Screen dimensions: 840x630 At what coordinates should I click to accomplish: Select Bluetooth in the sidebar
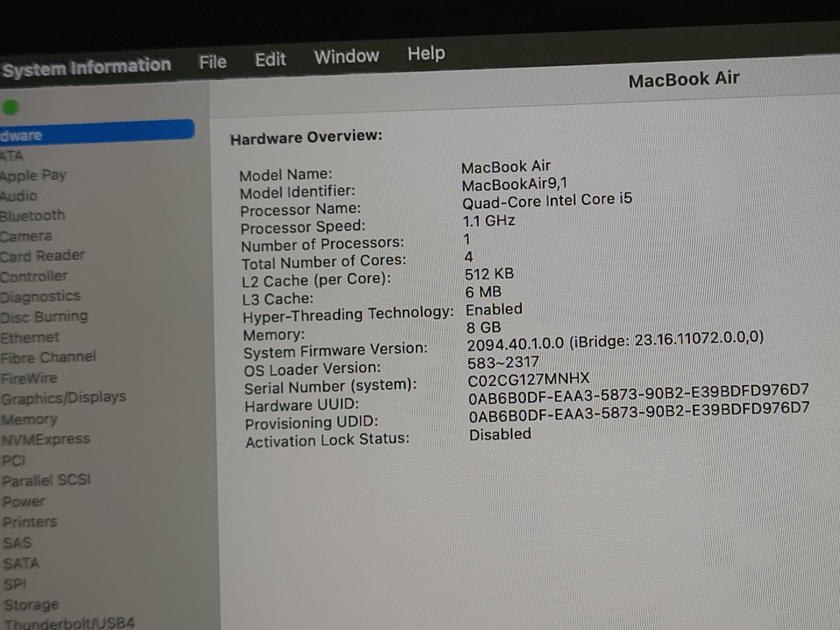[x=33, y=215]
